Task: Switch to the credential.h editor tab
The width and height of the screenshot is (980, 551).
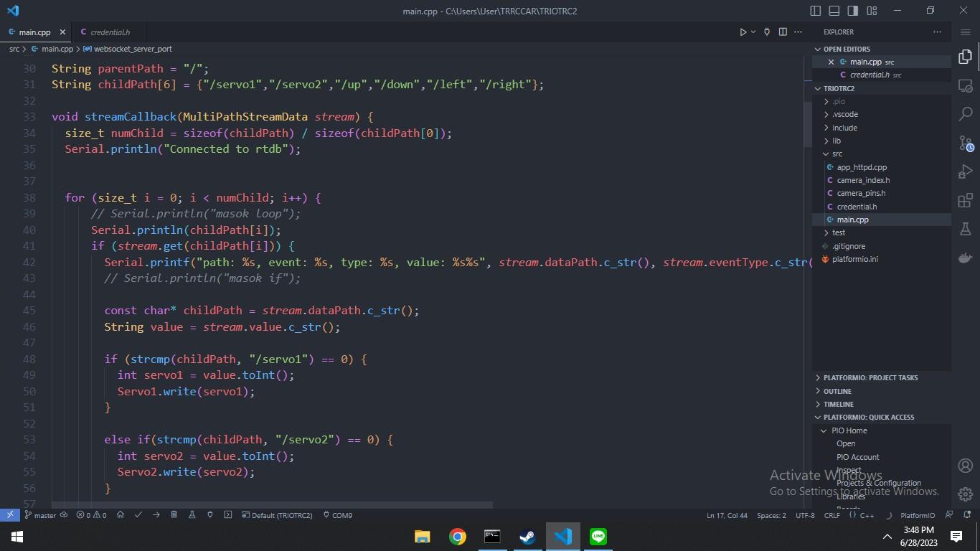Action: pyautogui.click(x=110, y=32)
